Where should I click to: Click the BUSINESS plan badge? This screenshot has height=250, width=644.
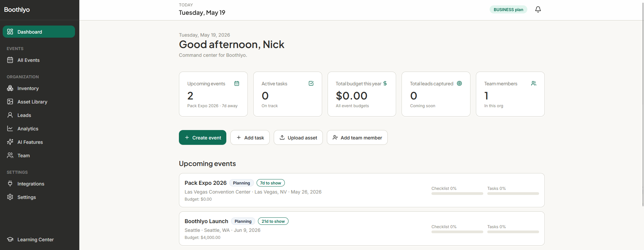coord(508,9)
